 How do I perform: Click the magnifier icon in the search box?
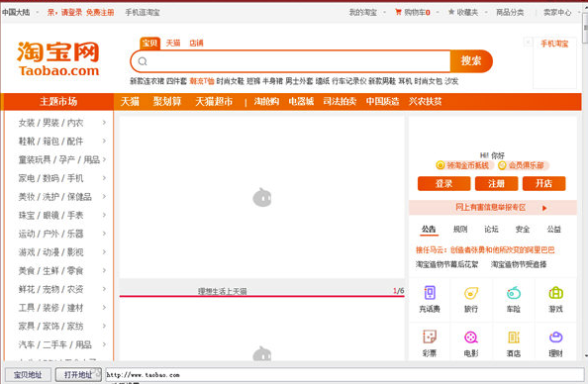[143, 61]
